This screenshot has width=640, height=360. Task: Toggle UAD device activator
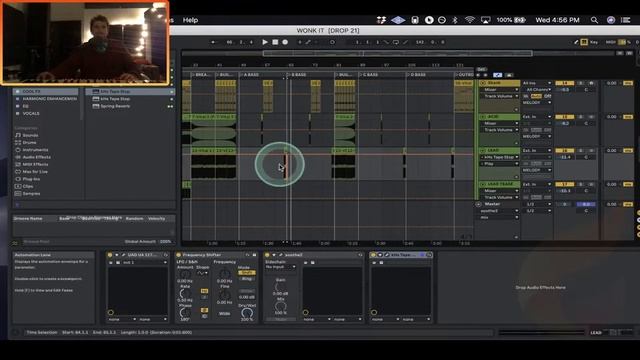[109, 255]
